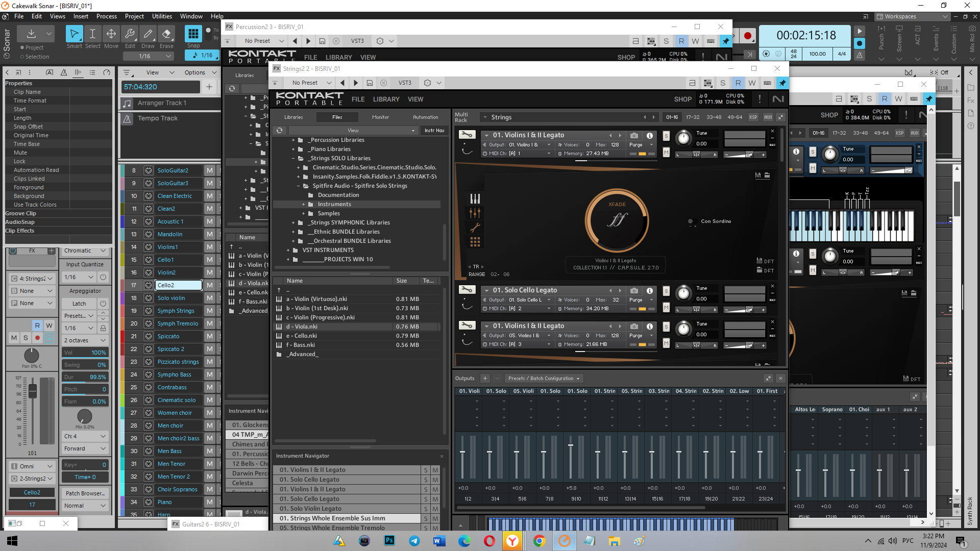Mute the SoloGuitar2 track
Image resolution: width=980 pixels, height=551 pixels.
209,170
